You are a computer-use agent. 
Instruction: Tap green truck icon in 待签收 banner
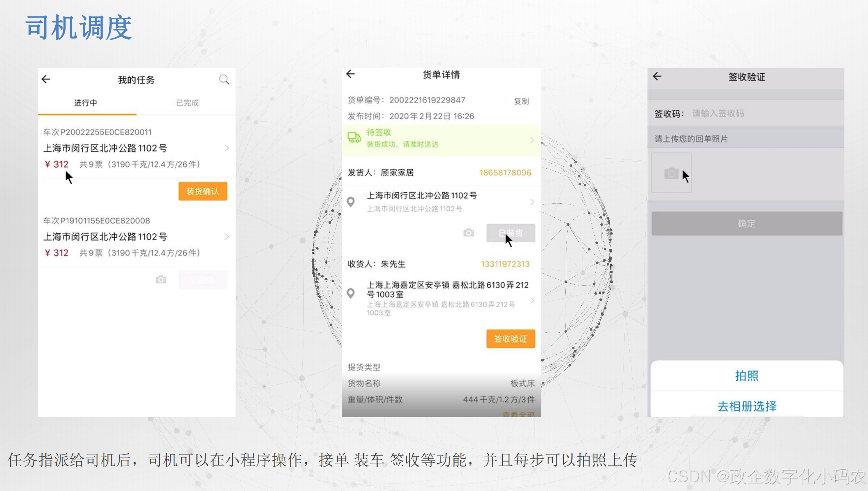coord(354,138)
